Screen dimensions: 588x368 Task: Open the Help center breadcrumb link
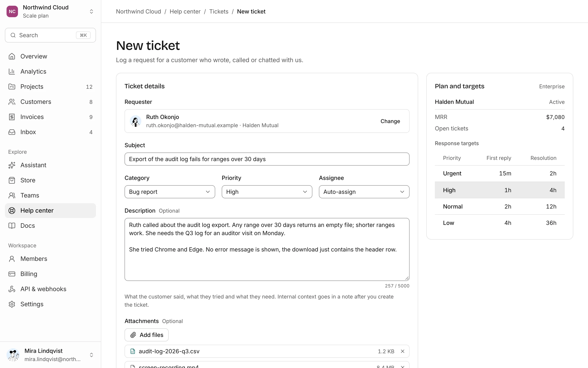185,11
